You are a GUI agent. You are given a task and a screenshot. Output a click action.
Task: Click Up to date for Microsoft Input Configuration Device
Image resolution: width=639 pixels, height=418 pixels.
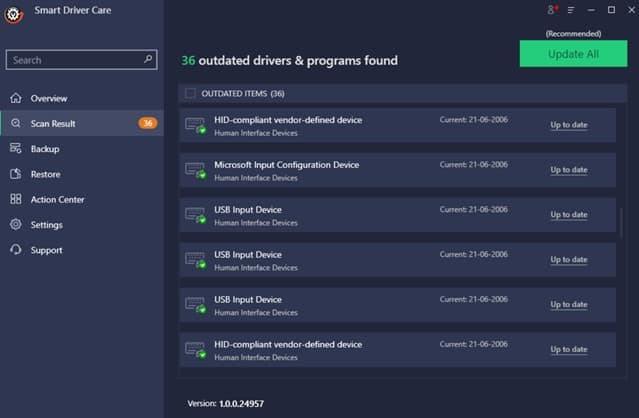click(x=569, y=170)
